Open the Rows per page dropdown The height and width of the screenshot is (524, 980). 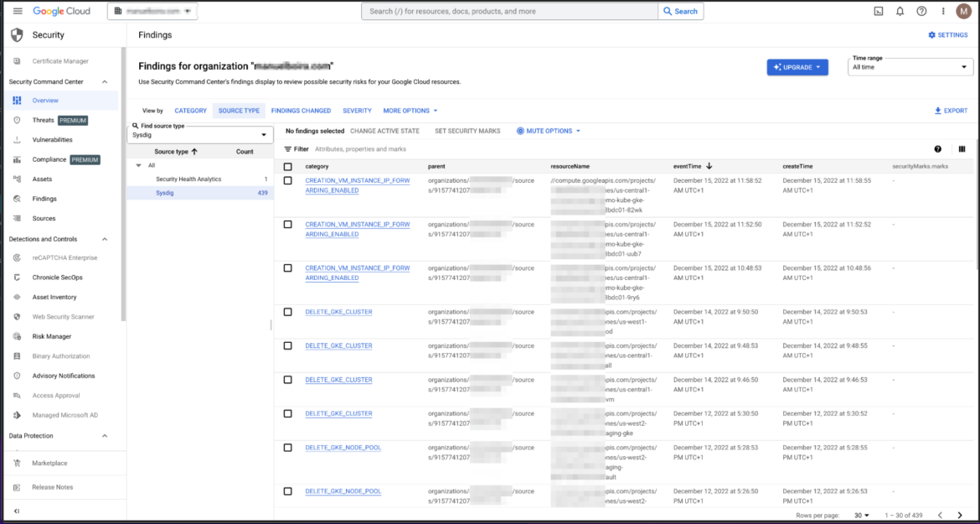coord(861,516)
